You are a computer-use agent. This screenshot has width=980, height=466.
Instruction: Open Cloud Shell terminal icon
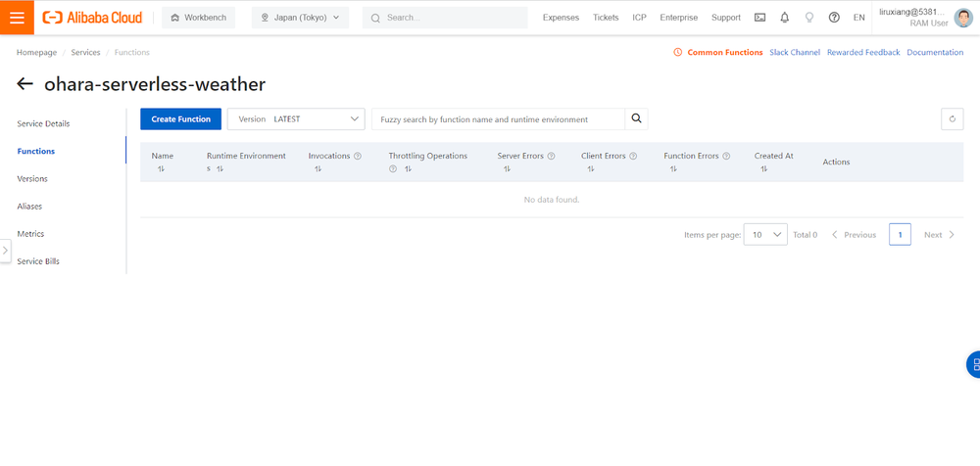pos(760,18)
